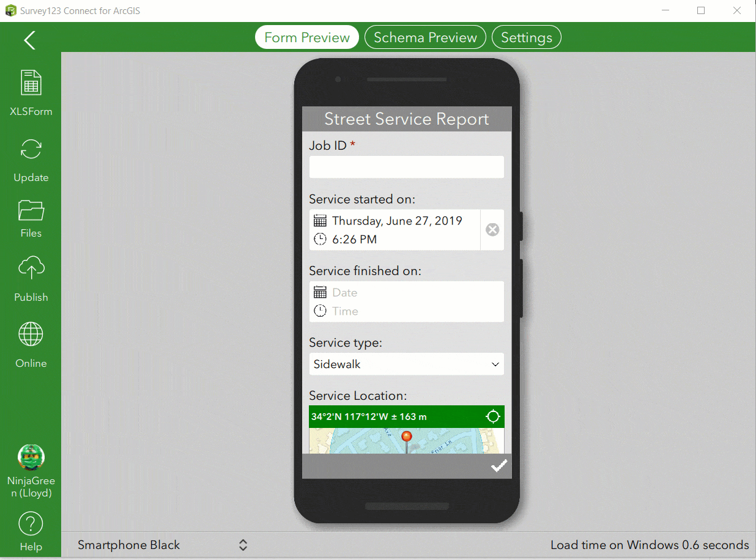This screenshot has height=560, width=756.
Task: Submit the form with the checkmark
Action: point(498,466)
